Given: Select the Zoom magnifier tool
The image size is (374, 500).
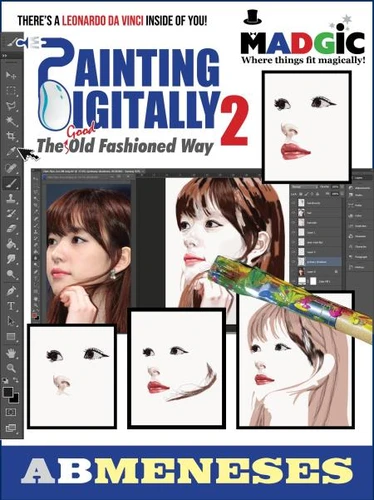Looking at the screenshot, I should [11, 368].
